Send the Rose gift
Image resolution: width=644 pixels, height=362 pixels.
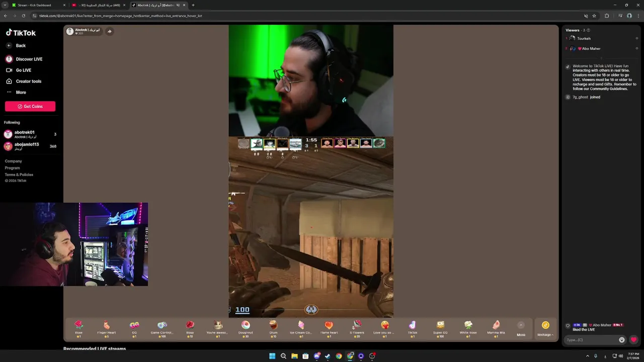pyautogui.click(x=78, y=329)
